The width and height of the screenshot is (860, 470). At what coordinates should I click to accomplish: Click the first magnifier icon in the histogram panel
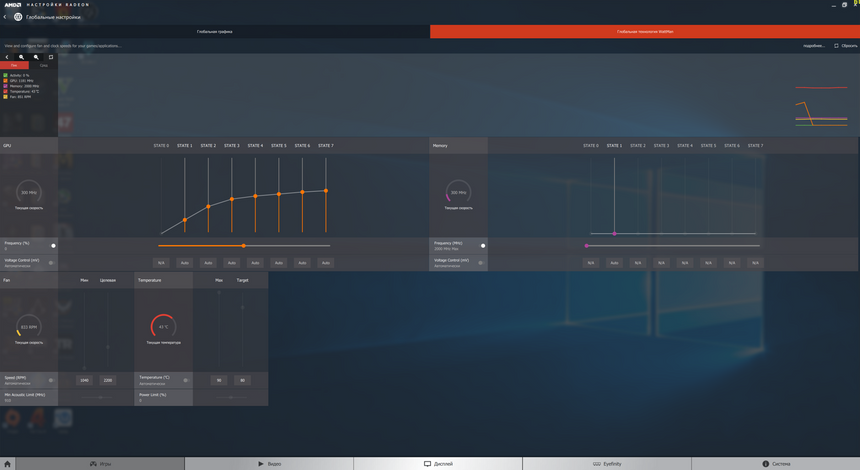[x=21, y=57]
